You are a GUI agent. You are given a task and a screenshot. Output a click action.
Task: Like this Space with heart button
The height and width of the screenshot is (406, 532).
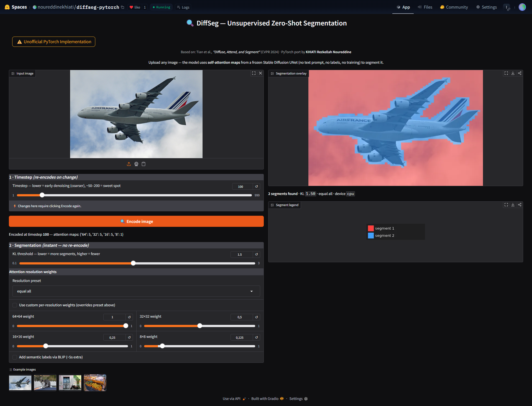pos(135,7)
